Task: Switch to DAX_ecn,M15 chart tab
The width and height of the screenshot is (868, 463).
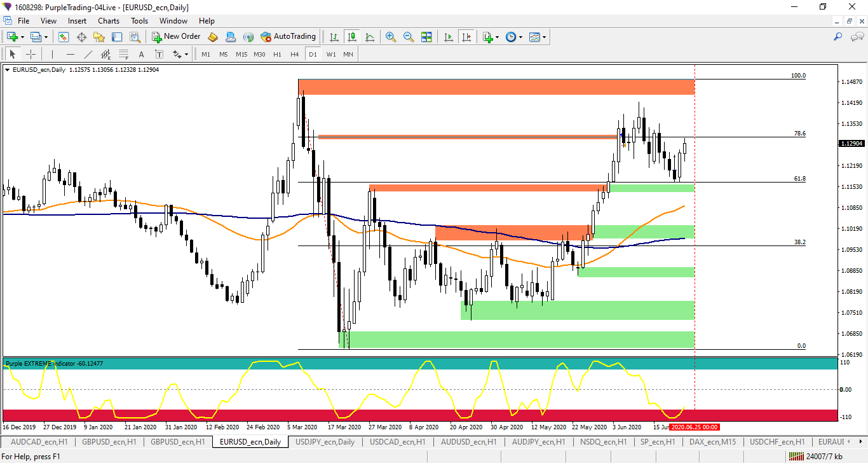Action: [x=712, y=442]
